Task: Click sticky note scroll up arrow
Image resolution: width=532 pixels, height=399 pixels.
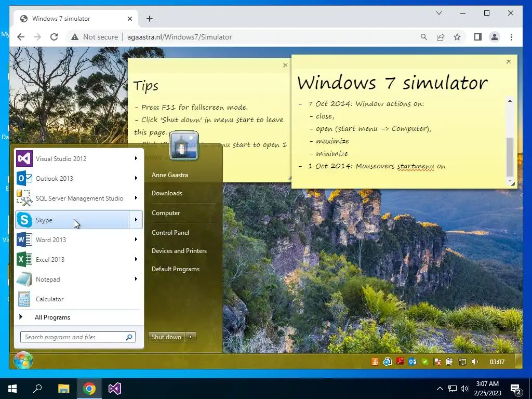Action: [510, 101]
